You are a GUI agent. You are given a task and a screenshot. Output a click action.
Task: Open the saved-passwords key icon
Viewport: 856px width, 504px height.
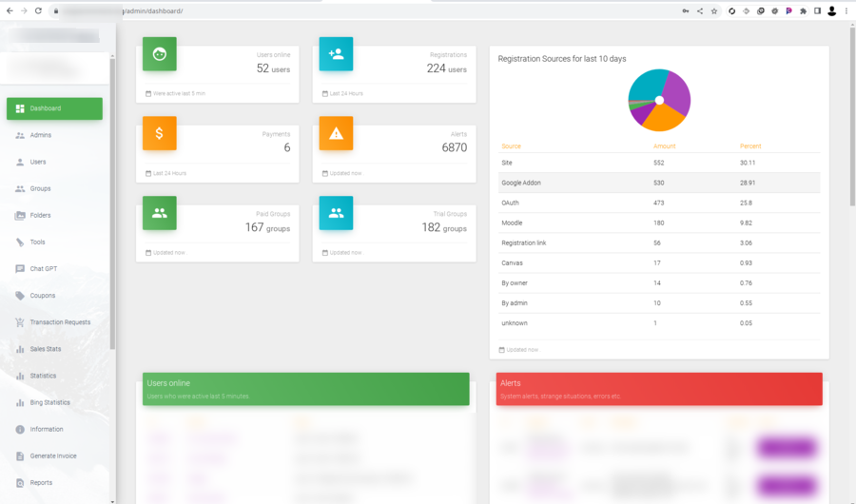[686, 10]
